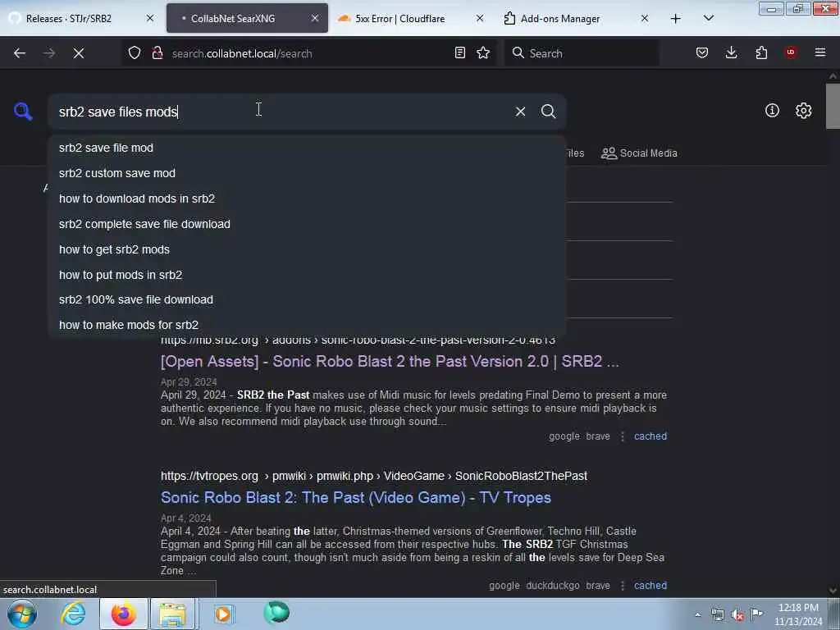Open tracking protection shield icon

pos(135,53)
